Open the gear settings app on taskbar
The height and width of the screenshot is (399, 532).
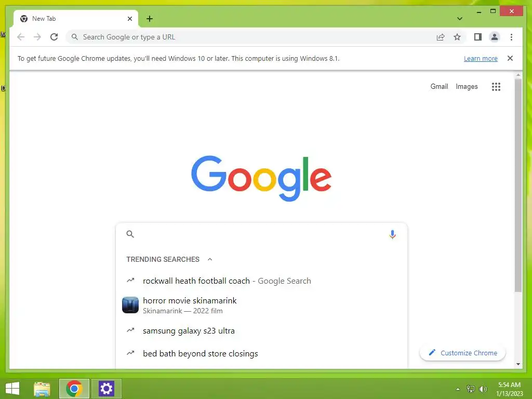coord(106,389)
